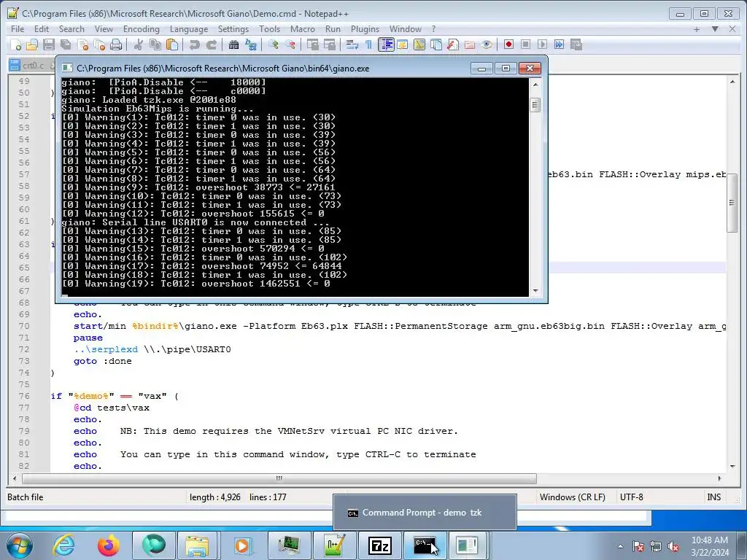Toggle the indent guide toolbar button
The image size is (747, 560).
pyautogui.click(x=386, y=44)
